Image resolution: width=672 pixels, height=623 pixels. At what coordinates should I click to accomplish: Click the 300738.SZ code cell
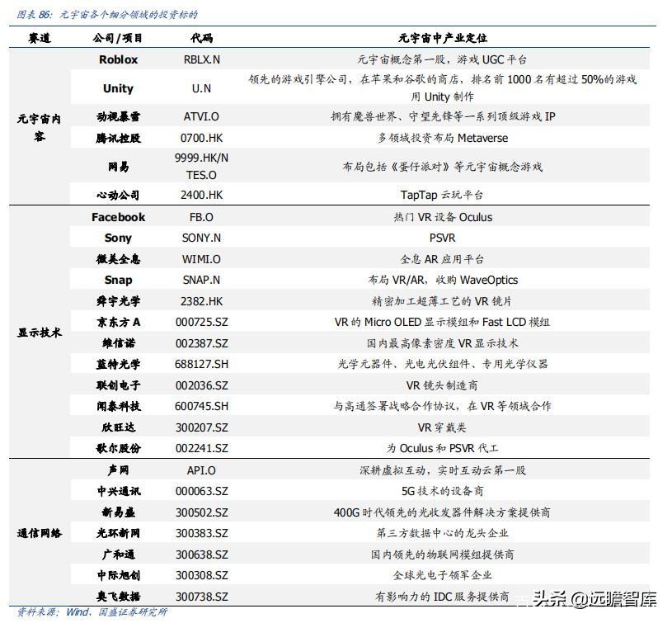pyautogui.click(x=201, y=597)
